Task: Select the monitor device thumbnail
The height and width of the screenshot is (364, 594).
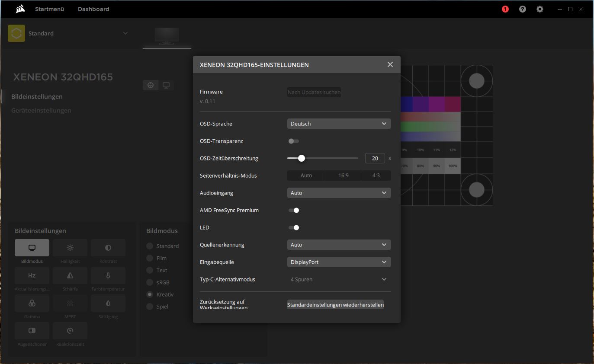Action: 167,35
